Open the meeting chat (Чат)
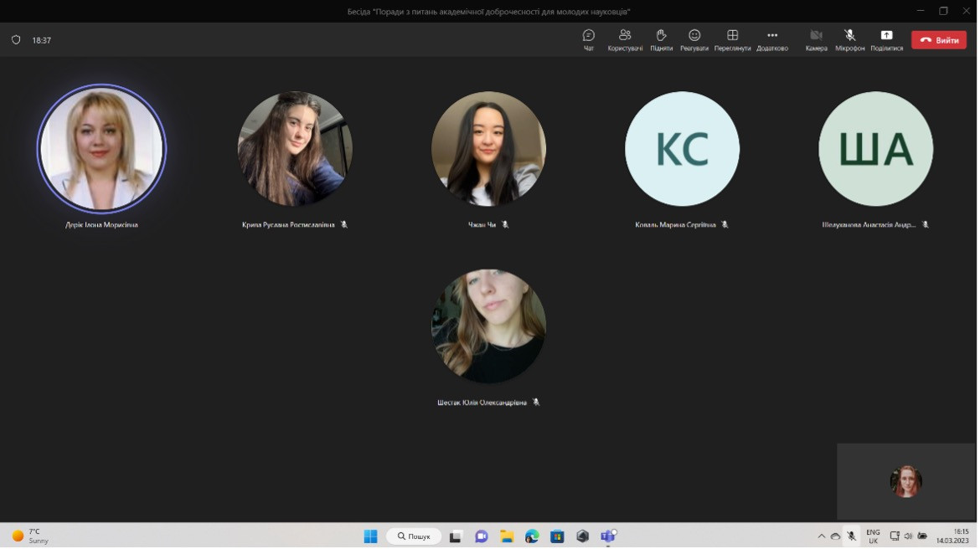 (588, 40)
